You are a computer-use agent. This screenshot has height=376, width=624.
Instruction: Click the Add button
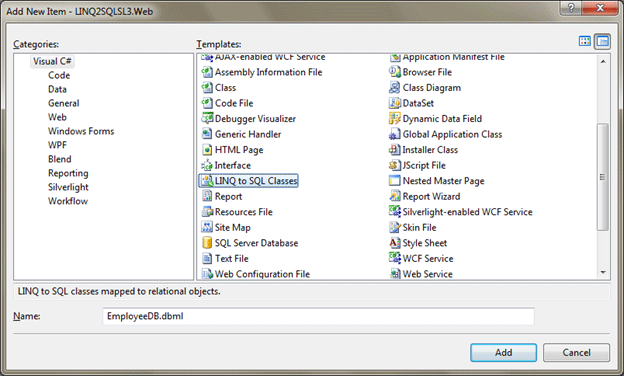coord(503,353)
